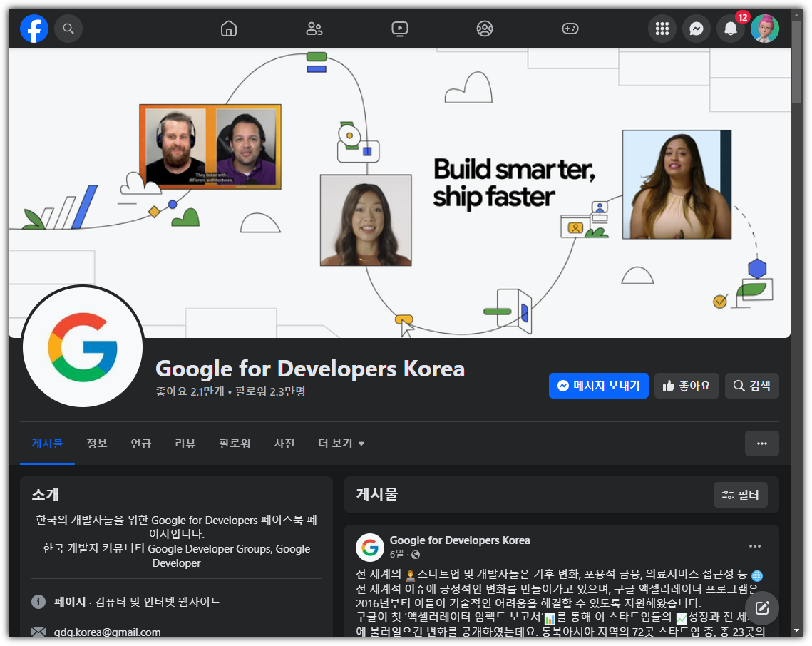Click the 컴퓨터 및 인터넷 웹사이트 category text
This screenshot has height=646, width=812.
[158, 602]
